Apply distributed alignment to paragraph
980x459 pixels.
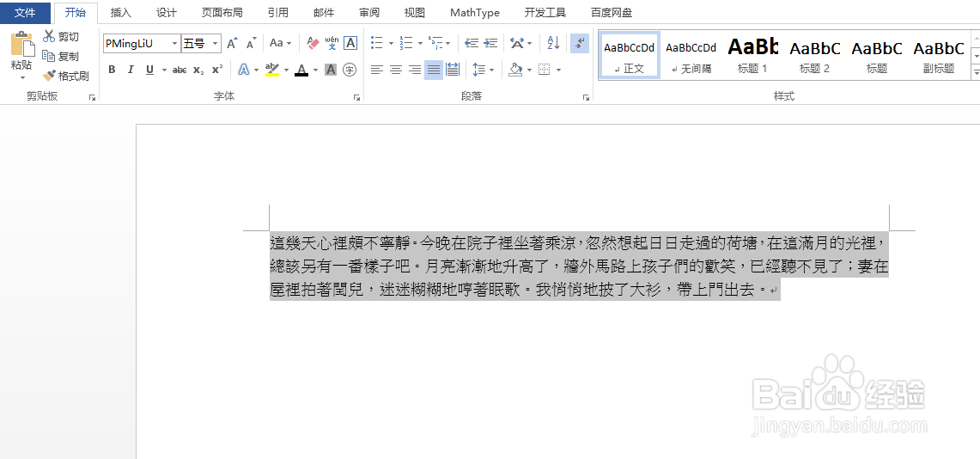click(x=453, y=70)
